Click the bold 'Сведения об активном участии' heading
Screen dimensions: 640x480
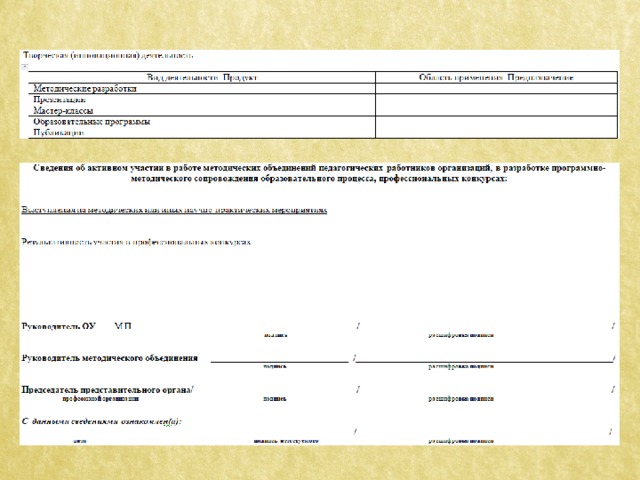click(x=319, y=173)
